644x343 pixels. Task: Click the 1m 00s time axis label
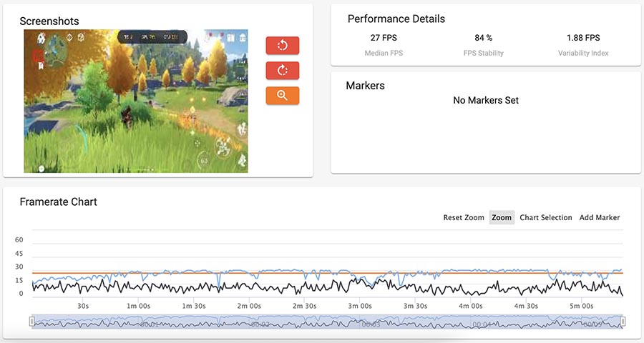138,306
